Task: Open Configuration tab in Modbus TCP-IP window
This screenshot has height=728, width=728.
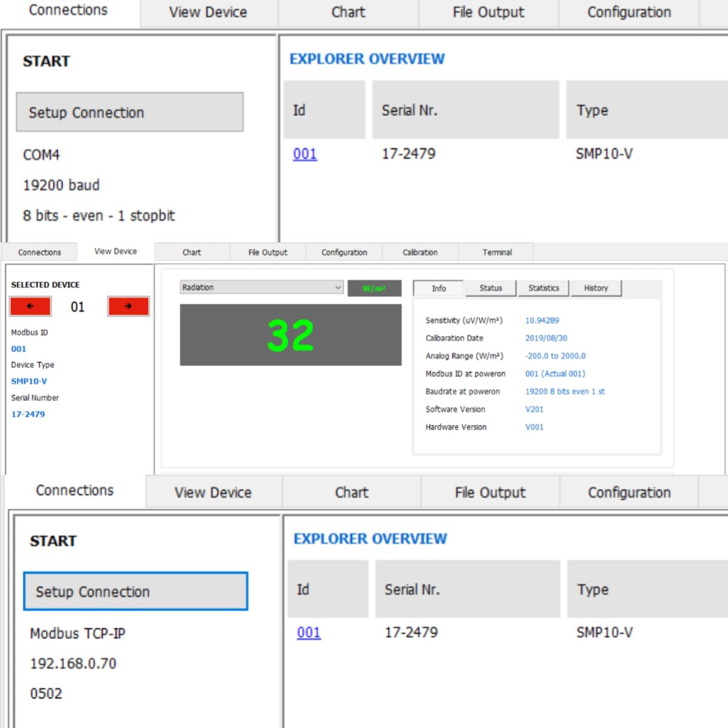Action: click(629, 493)
